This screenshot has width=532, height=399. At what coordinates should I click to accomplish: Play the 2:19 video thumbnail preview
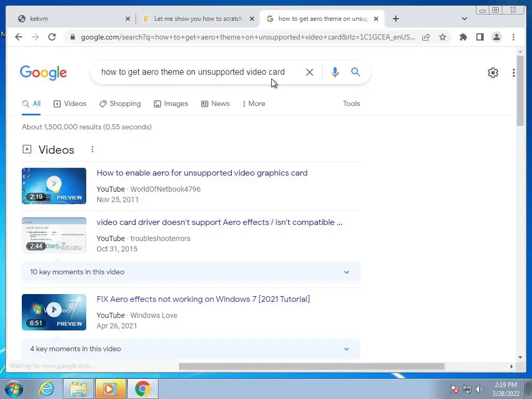pyautogui.click(x=54, y=186)
